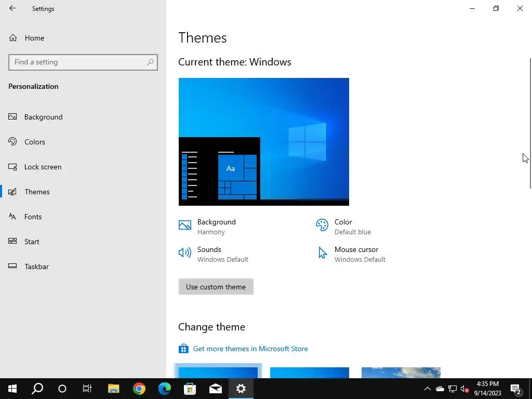
Task: Click the Settings gear on the taskbar
Action: coord(241,389)
